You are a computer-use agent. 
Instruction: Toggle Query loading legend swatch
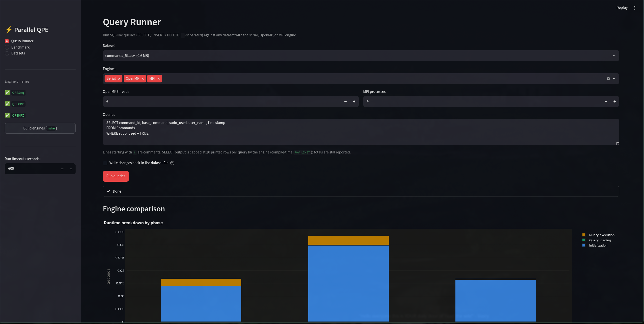pos(584,240)
